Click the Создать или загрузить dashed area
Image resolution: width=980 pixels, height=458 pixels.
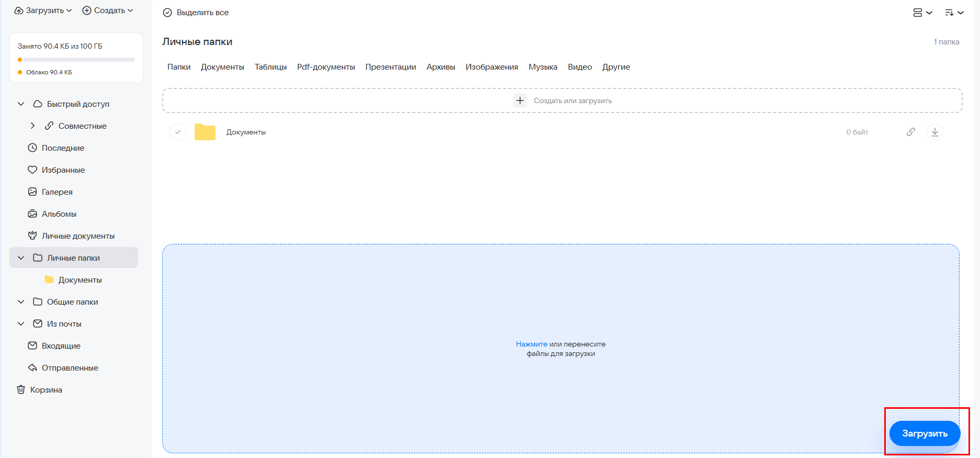[562, 100]
